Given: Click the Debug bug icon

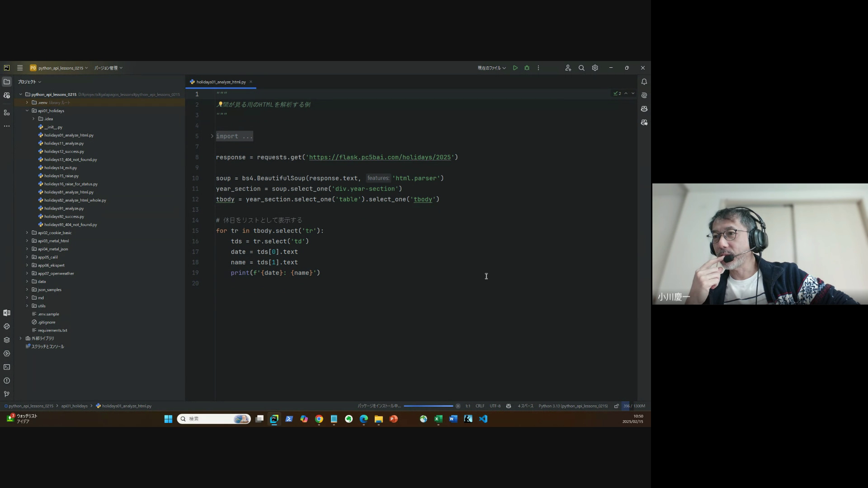Looking at the screenshot, I should pyautogui.click(x=527, y=68).
